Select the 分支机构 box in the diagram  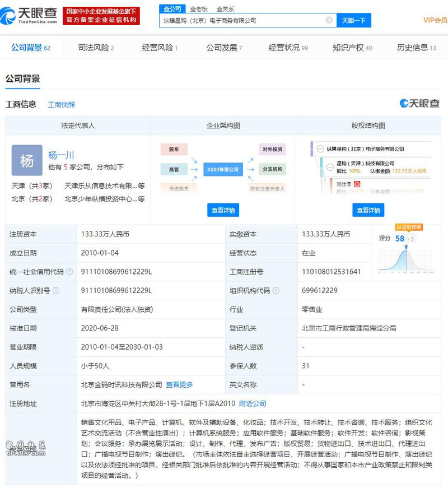point(272,169)
